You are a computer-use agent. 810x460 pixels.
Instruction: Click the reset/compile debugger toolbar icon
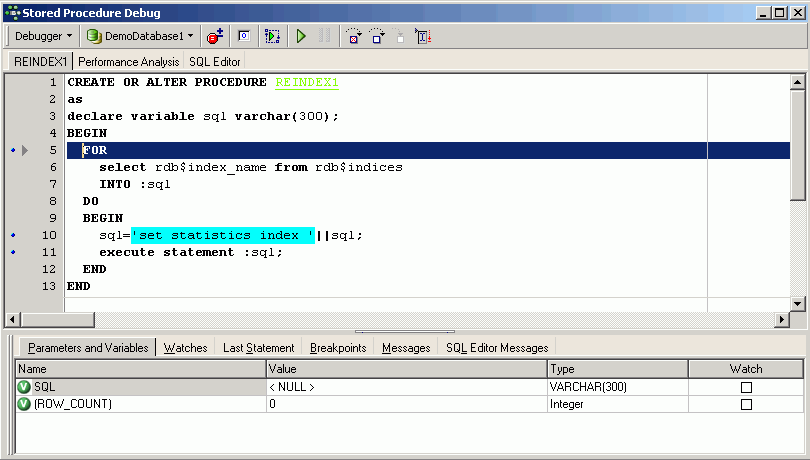tap(272, 36)
